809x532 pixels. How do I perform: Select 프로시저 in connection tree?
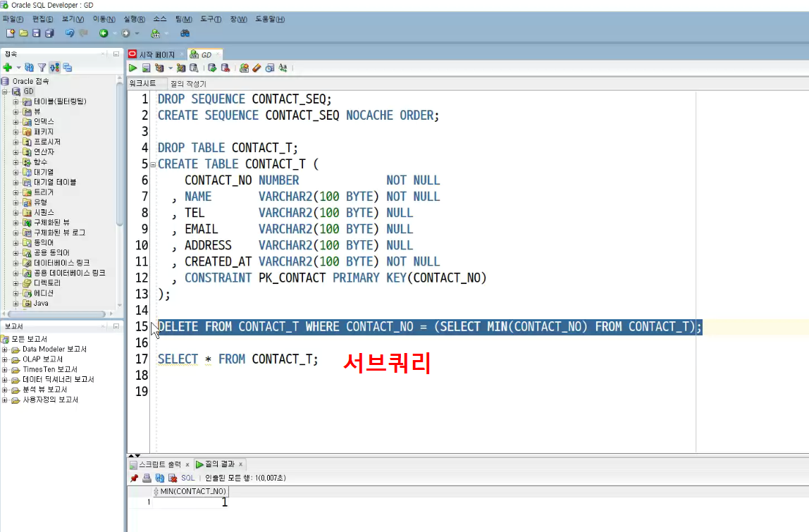point(47,142)
